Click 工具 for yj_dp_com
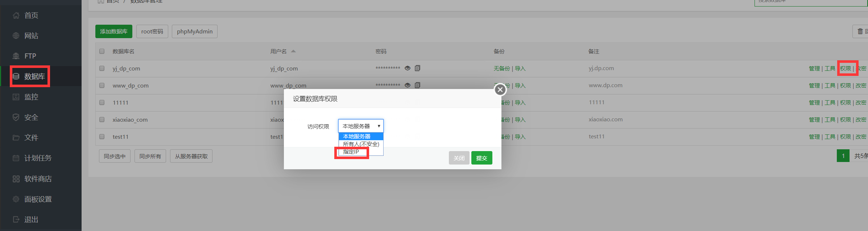This screenshot has width=868, height=231. [x=830, y=68]
